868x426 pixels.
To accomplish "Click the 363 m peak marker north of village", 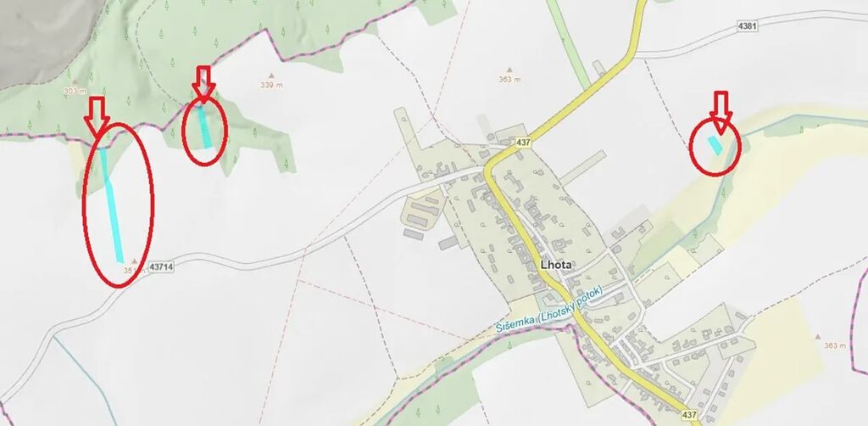I will pos(509,70).
